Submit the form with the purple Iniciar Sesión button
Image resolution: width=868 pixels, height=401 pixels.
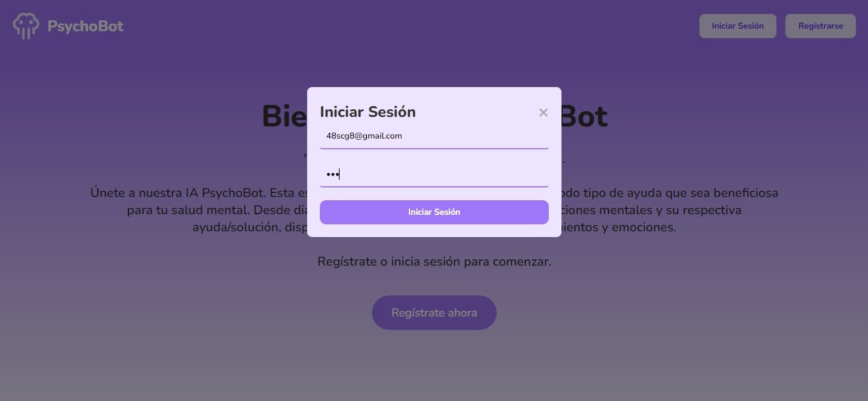click(434, 212)
